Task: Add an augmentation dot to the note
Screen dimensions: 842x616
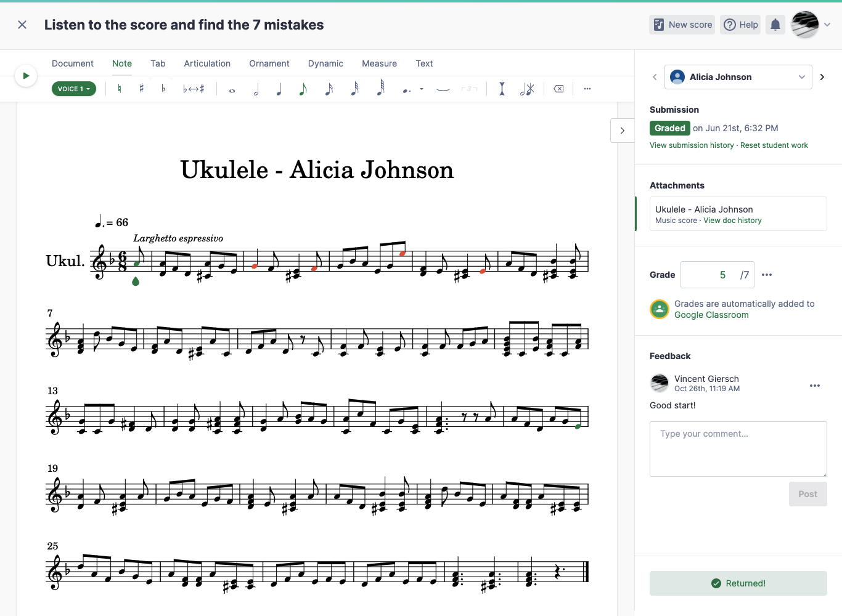Action: coord(404,89)
